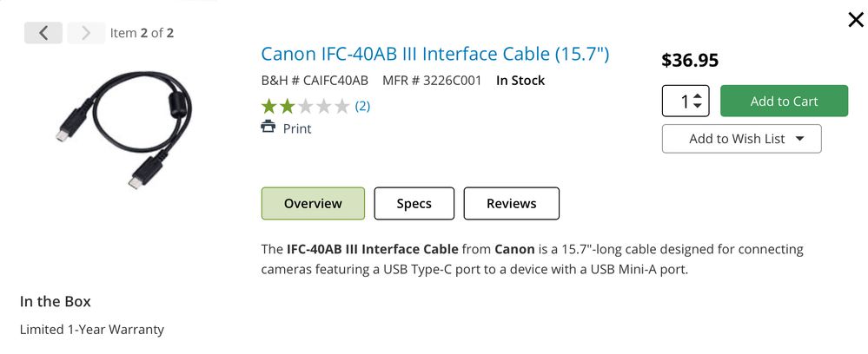Switch to the Overview tab
This screenshot has height=354, width=868.
click(x=313, y=204)
